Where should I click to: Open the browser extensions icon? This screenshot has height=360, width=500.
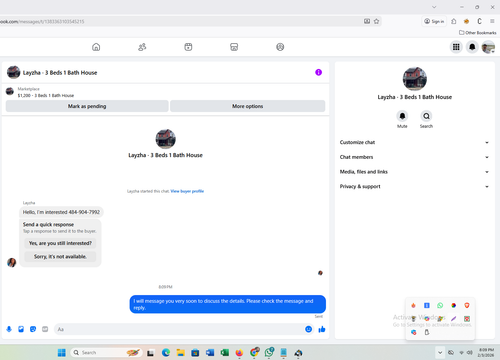pos(454,21)
